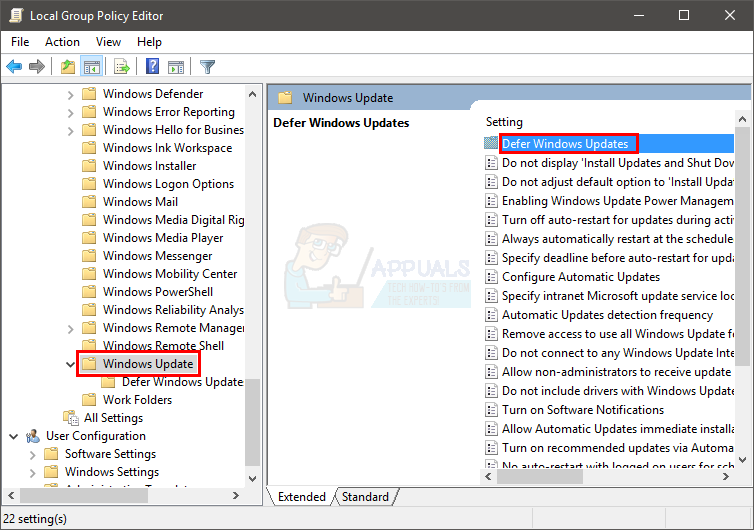Expand the Software Settings node

[x=33, y=454]
